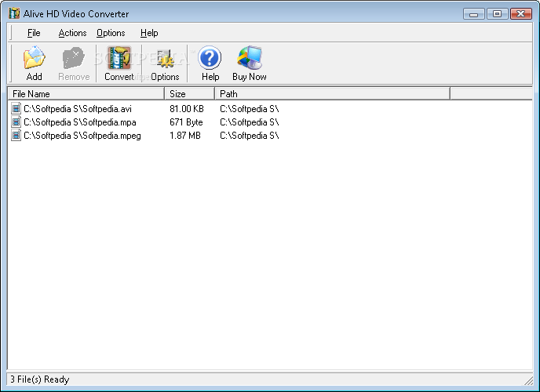
Task: Click the grayed-out Remove toolbar icon
Action: point(74,58)
